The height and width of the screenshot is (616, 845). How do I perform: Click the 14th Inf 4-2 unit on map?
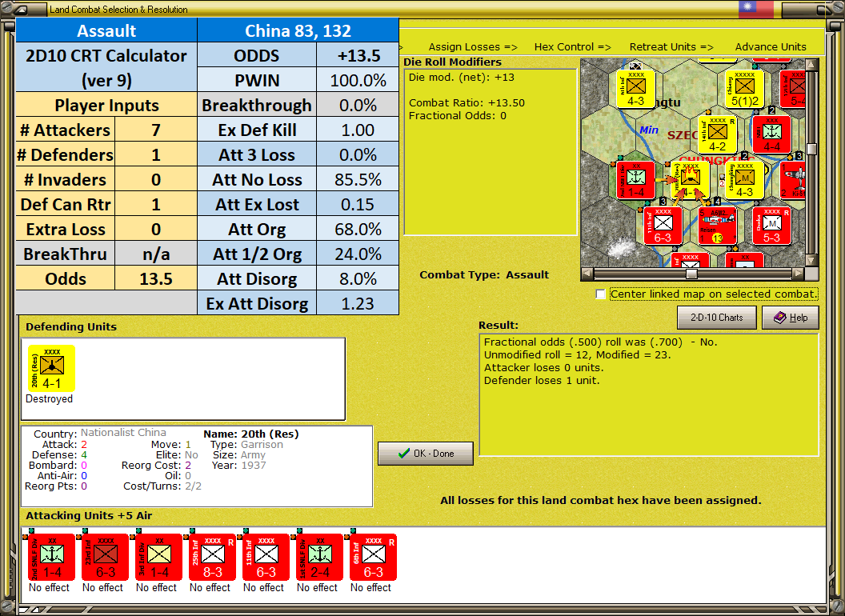[717, 134]
